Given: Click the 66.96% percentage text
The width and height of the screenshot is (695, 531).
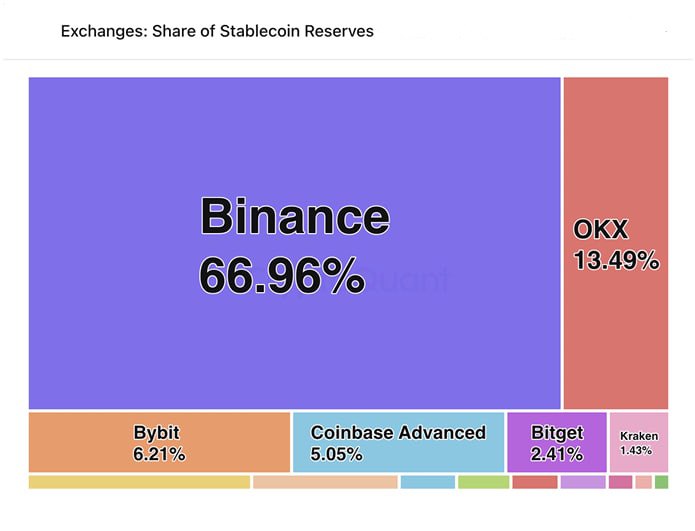Looking at the screenshot, I should [x=282, y=276].
